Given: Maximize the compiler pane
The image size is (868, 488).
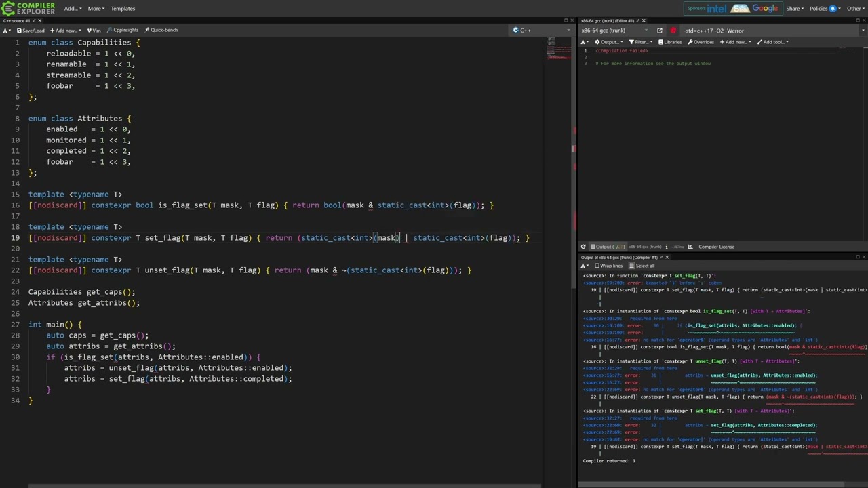Looking at the screenshot, I should click(857, 20).
